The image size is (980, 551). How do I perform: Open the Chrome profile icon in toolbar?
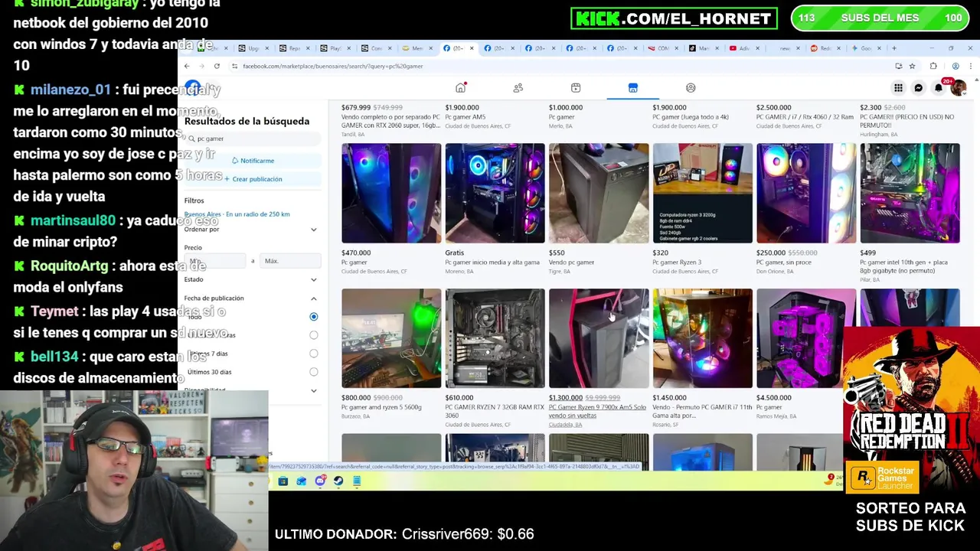click(955, 66)
